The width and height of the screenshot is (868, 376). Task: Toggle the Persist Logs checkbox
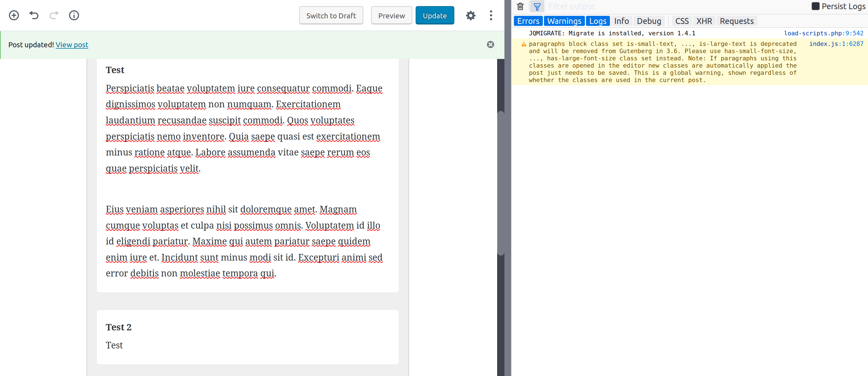pos(815,6)
